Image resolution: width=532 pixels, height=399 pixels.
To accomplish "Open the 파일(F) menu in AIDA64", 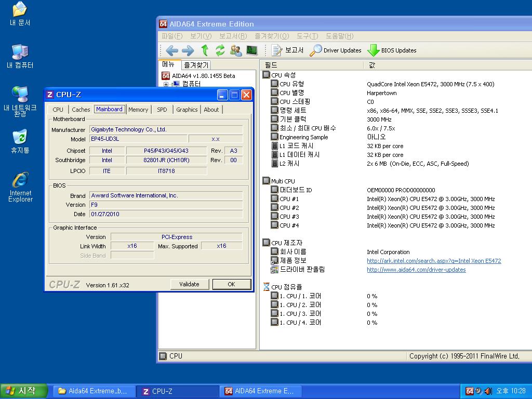I will [172, 36].
